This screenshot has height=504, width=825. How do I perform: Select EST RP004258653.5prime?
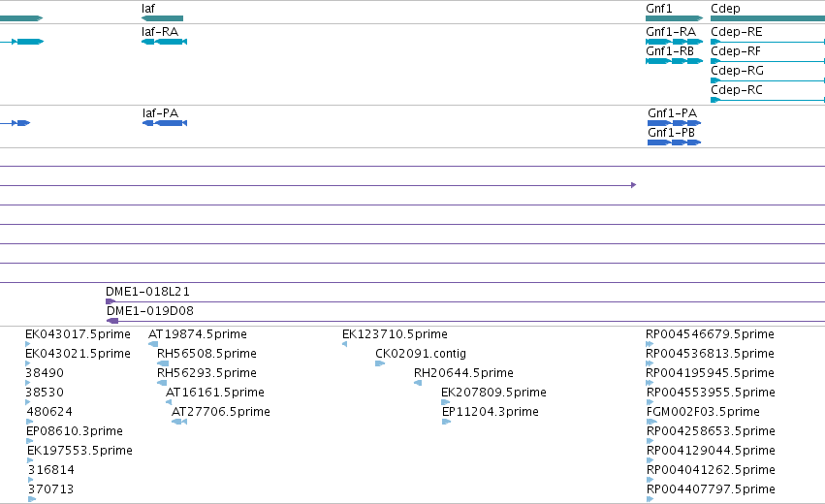711,432
